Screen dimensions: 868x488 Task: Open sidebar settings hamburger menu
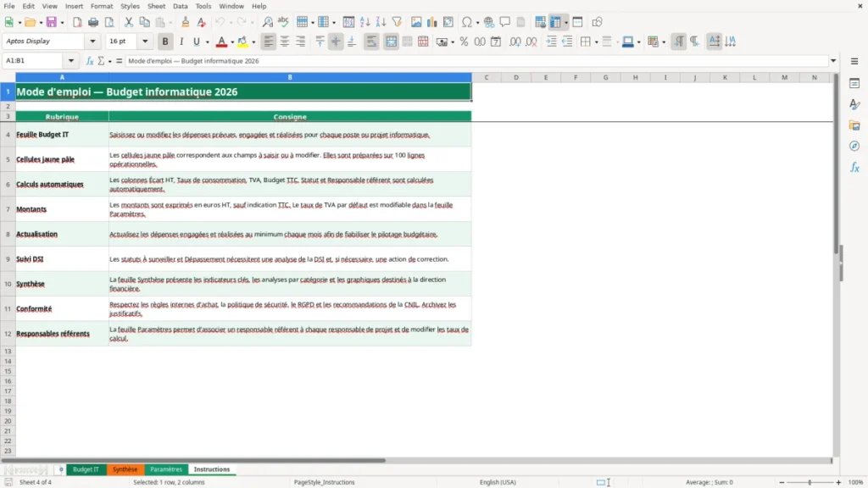(x=854, y=61)
